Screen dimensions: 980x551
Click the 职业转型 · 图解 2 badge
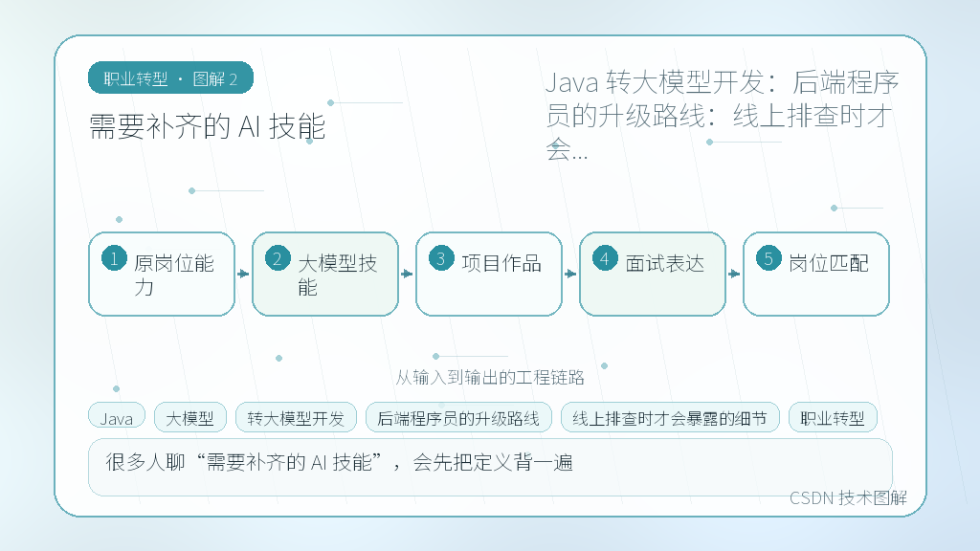170,78
